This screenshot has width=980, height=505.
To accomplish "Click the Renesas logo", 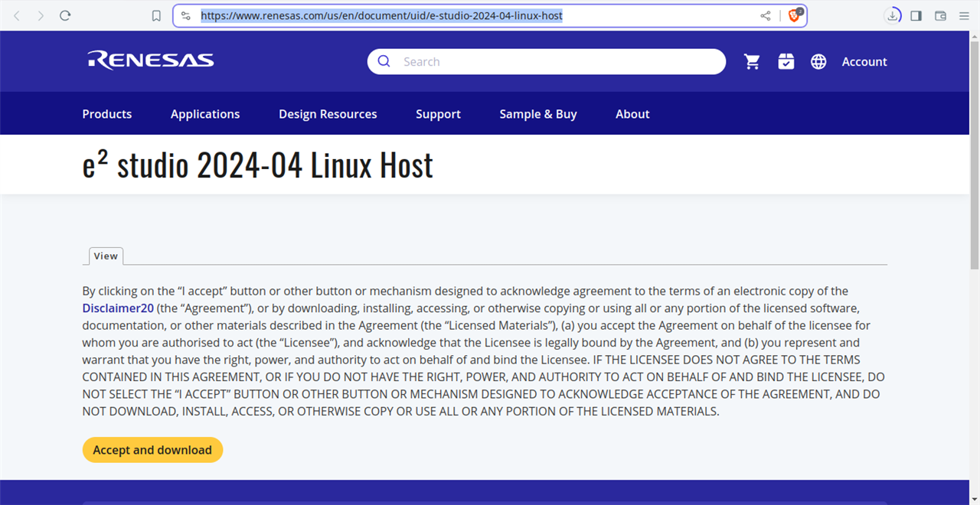I will (151, 60).
